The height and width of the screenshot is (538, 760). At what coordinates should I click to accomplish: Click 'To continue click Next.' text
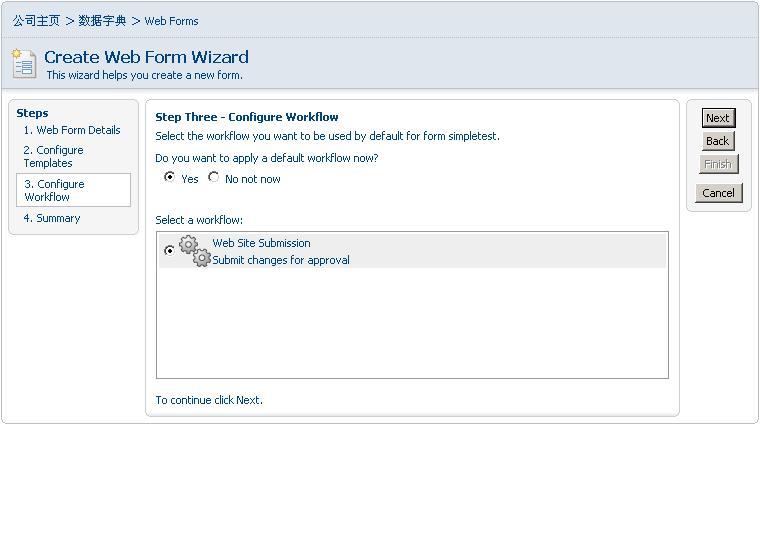209,400
